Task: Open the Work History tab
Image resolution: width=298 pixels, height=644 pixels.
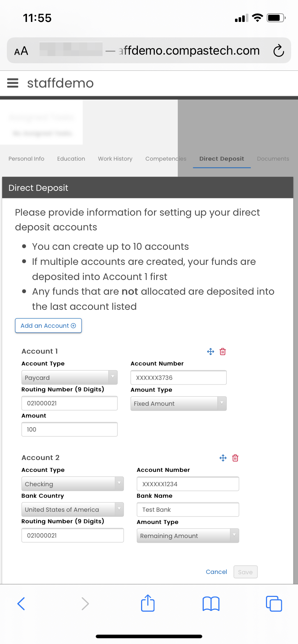Action: point(115,158)
